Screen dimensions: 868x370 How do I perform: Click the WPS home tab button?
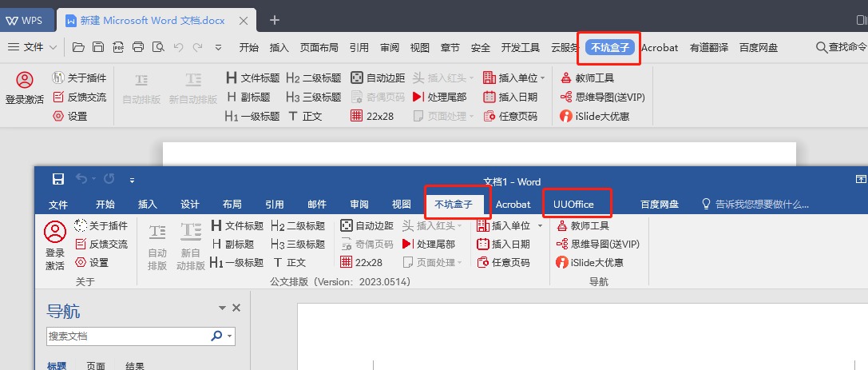tap(27, 21)
